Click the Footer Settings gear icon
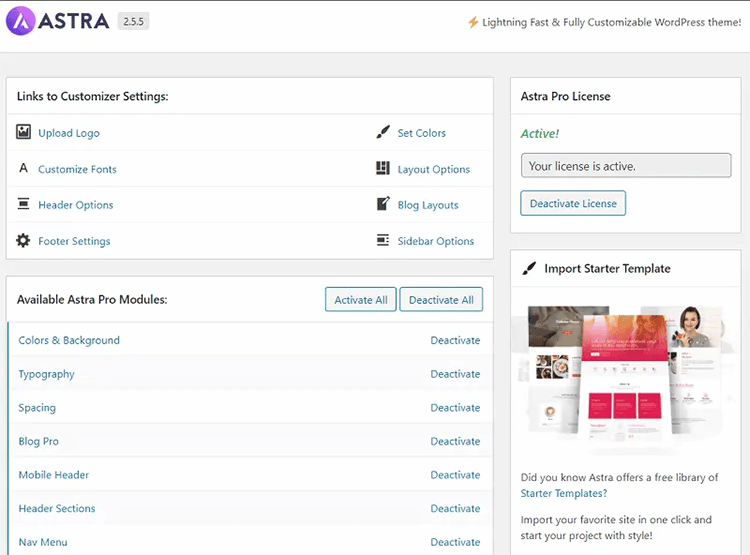 point(24,241)
